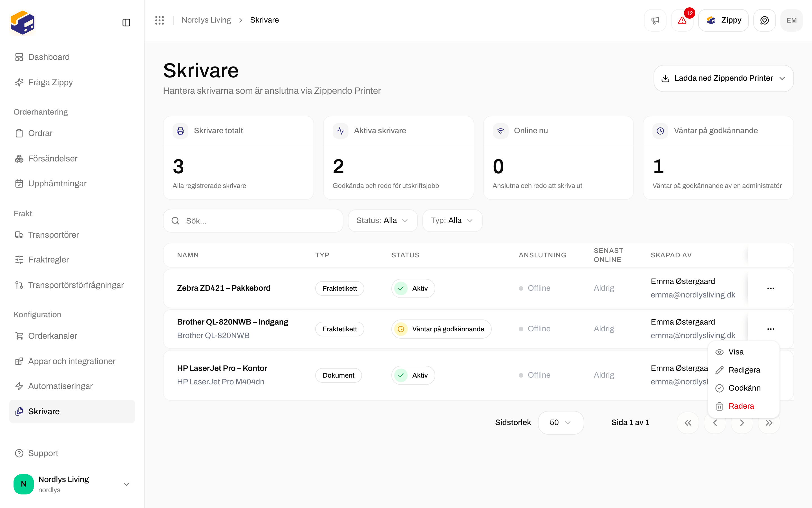Click the Online nu wifi icon
Screen dimensions: 812x508
pyautogui.click(x=501, y=131)
